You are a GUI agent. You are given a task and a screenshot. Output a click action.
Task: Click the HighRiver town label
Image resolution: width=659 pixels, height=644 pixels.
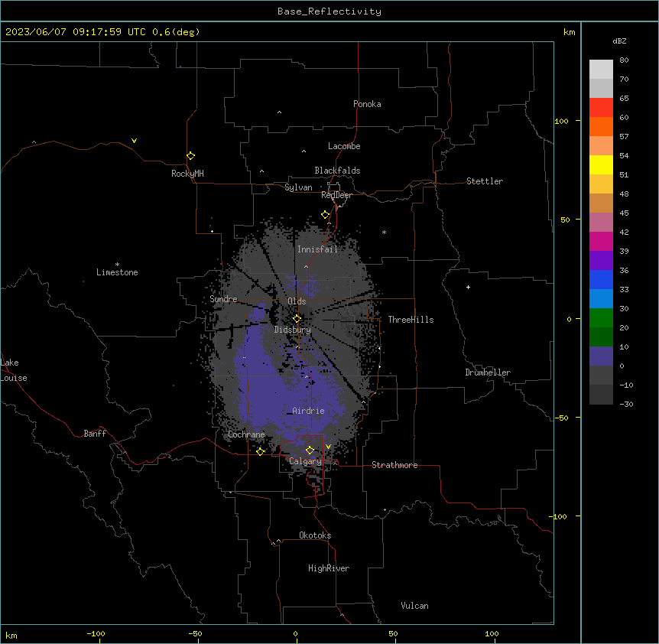click(329, 568)
